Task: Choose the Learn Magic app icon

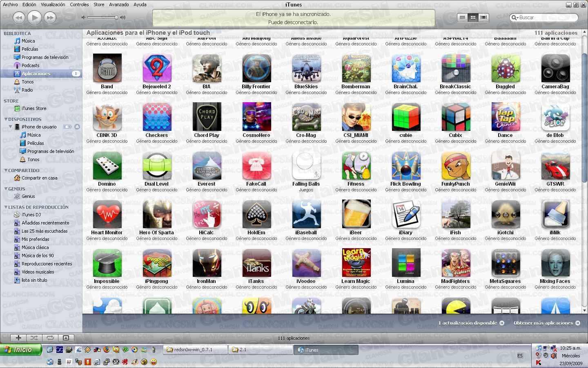Action: pos(356,263)
